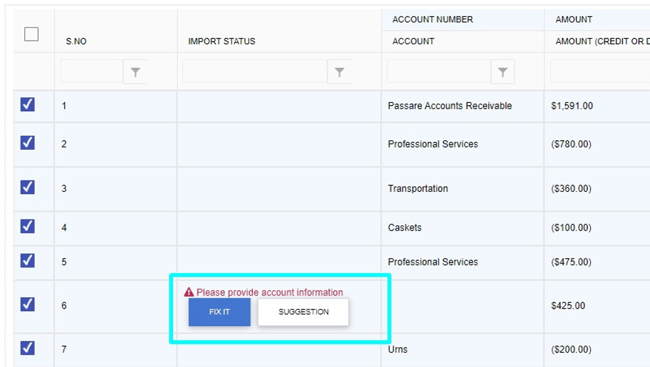Open the Import Status column filter icon
The height and width of the screenshot is (367, 650).
point(339,72)
